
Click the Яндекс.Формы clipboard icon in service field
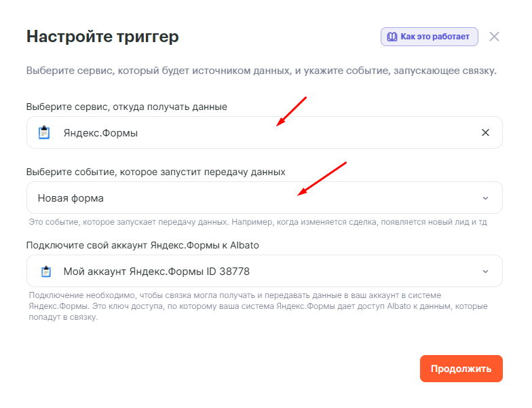pyautogui.click(x=45, y=133)
